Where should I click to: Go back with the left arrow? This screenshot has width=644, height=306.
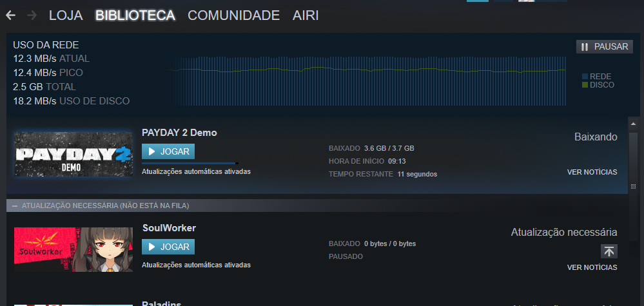tap(11, 15)
